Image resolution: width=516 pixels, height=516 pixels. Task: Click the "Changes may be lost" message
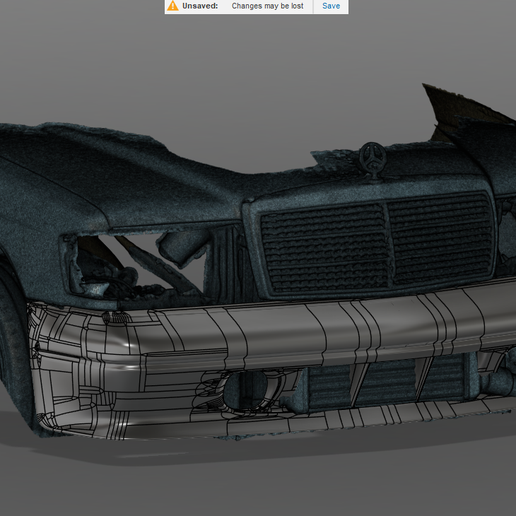coord(267,6)
